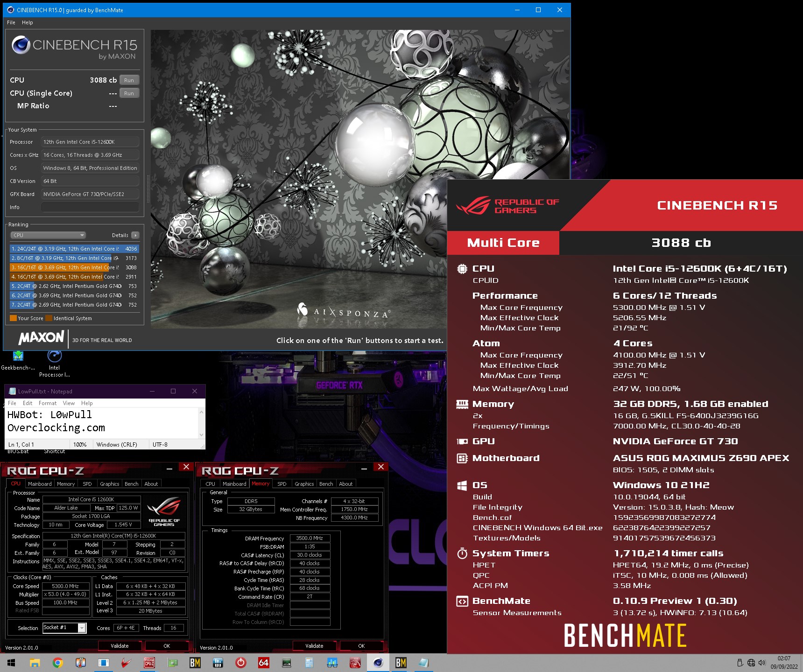Viewport: 803px width, 672px height.
Task: Run the CPU Single Core test
Action: (129, 93)
